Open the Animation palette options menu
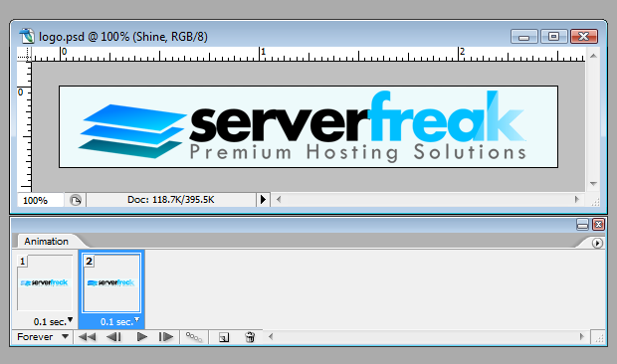617x364 pixels. 597,243
